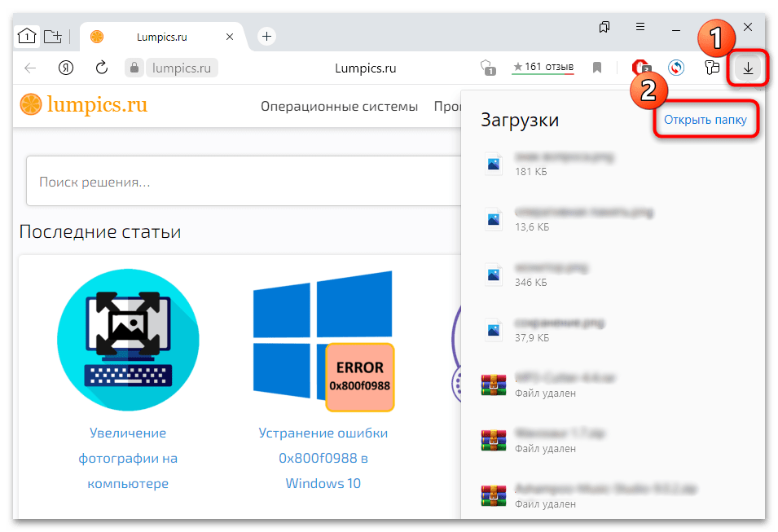
Task: Click the bookmark icon in address bar
Action: (597, 68)
